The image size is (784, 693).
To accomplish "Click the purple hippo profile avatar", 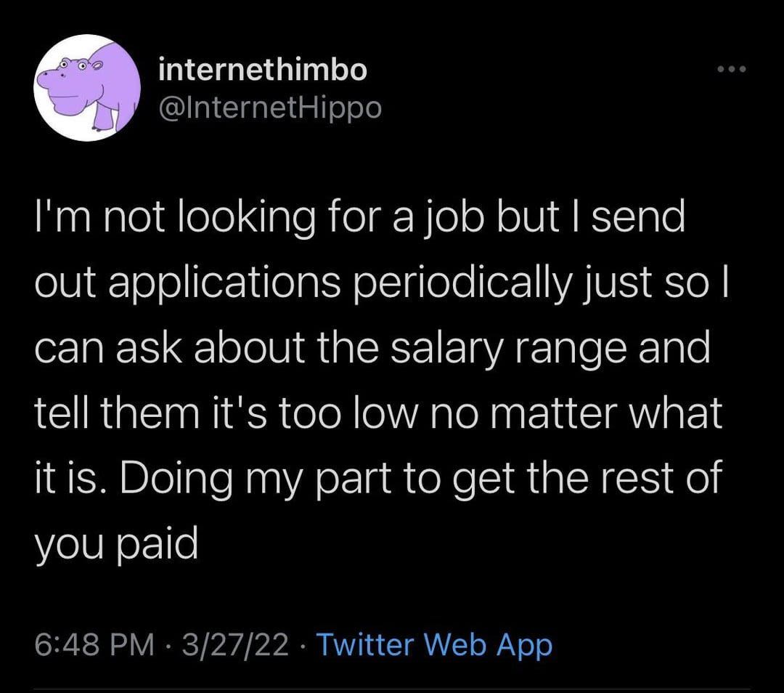I will click(87, 88).
